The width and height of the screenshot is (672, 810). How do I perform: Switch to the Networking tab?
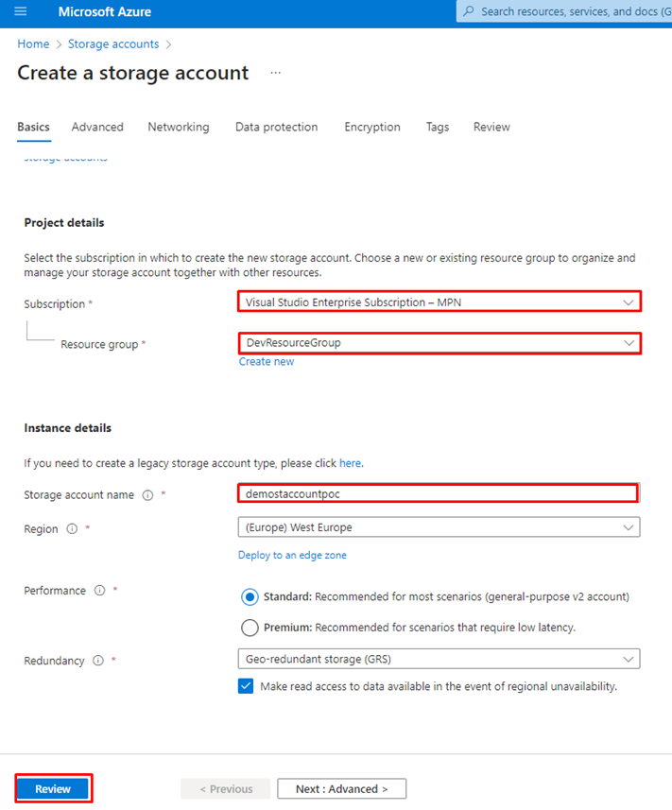[x=179, y=127]
